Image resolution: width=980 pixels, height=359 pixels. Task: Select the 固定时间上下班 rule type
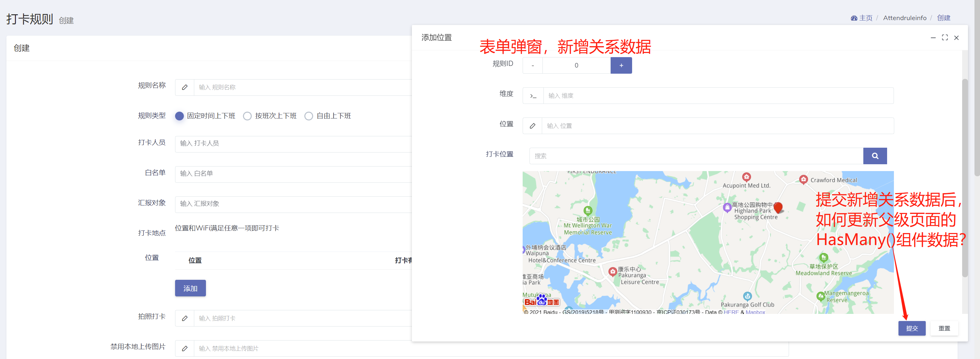pyautogui.click(x=179, y=116)
